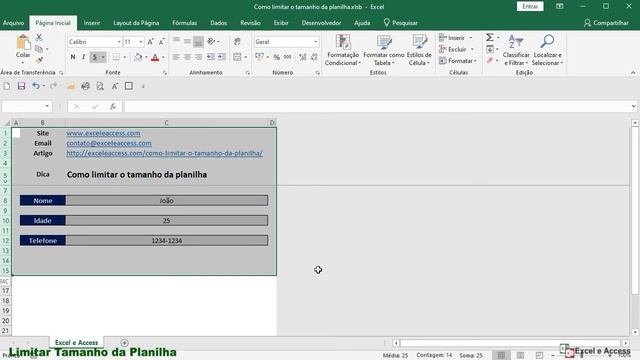Viewport: 640px width, 360px height.
Task: Open the Arquivo tab
Action: (x=13, y=23)
